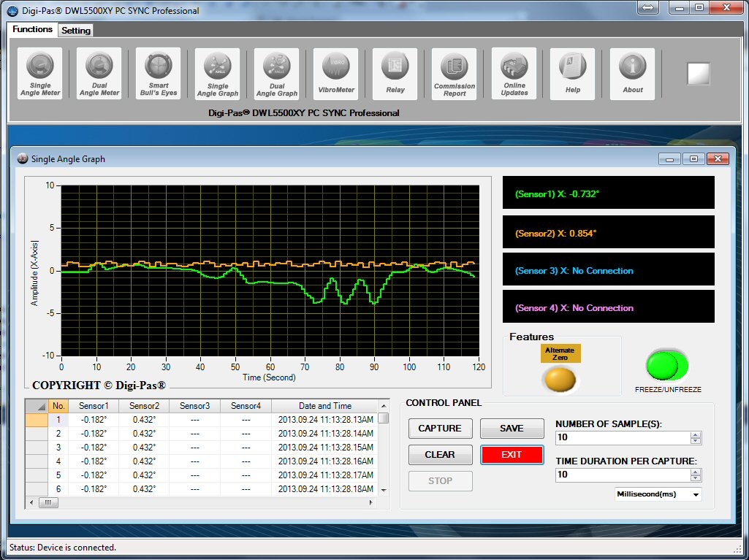This screenshot has width=749, height=560.
Task: Click the data table scroll-up arrow
Action: (384, 406)
